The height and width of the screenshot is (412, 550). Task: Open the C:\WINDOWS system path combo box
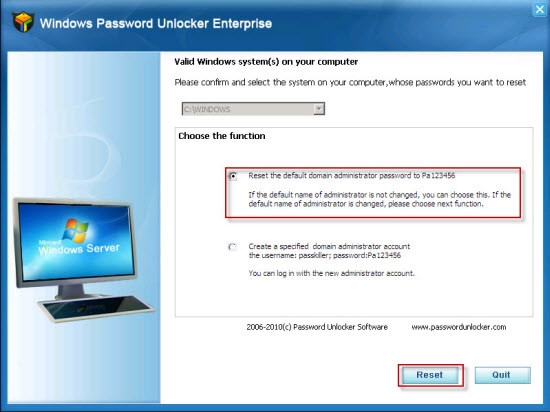pyautogui.click(x=253, y=109)
